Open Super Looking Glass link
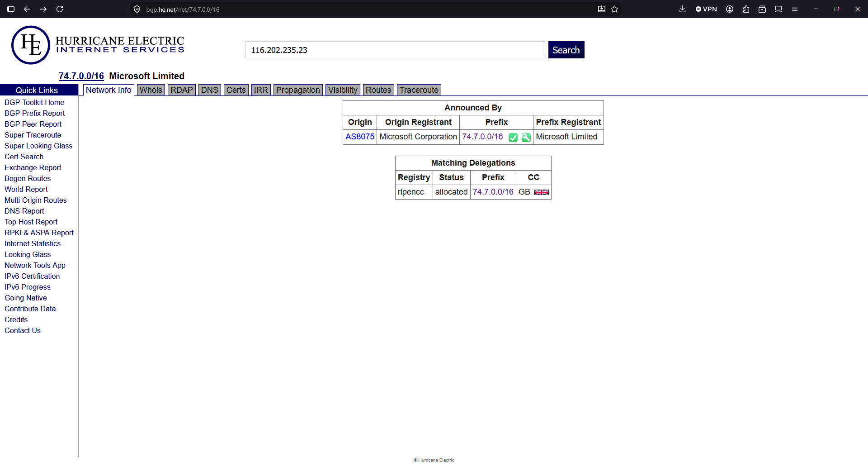Screen dimensions: 868x467 [x=38, y=146]
